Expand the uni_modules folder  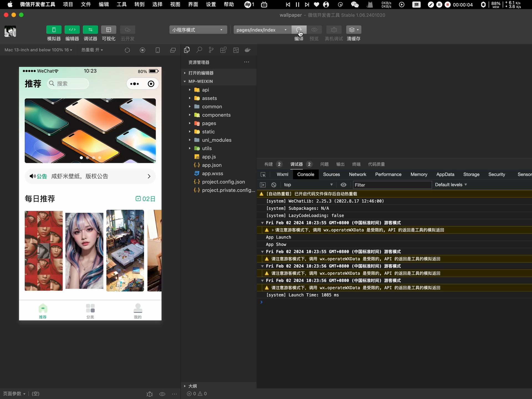pos(219,140)
